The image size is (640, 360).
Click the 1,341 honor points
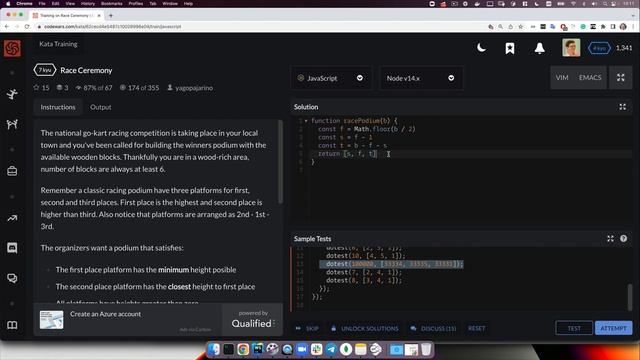[624, 48]
